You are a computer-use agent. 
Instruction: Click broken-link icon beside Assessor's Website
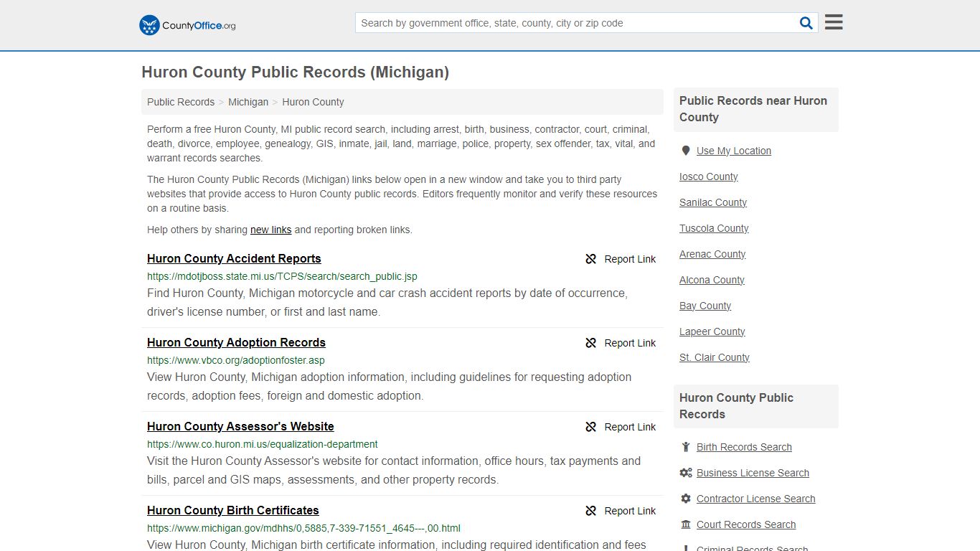[x=591, y=427]
